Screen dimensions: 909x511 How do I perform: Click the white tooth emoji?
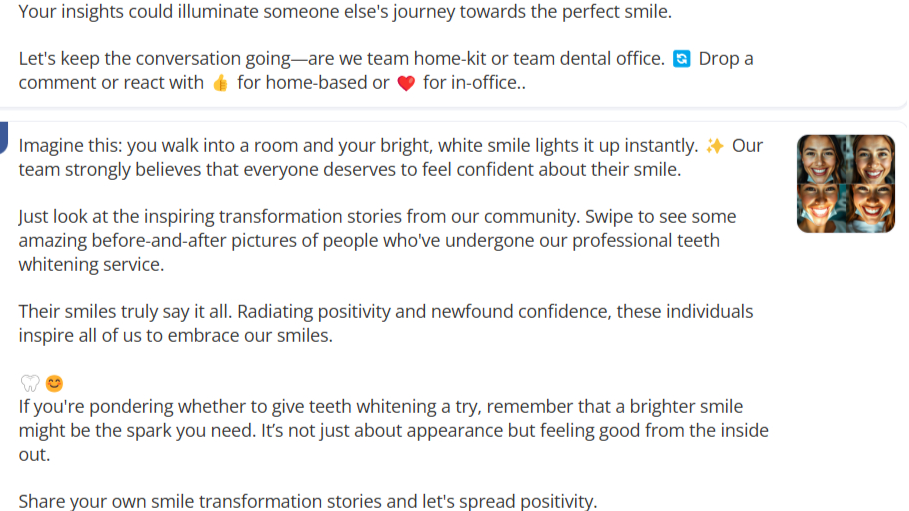30,383
